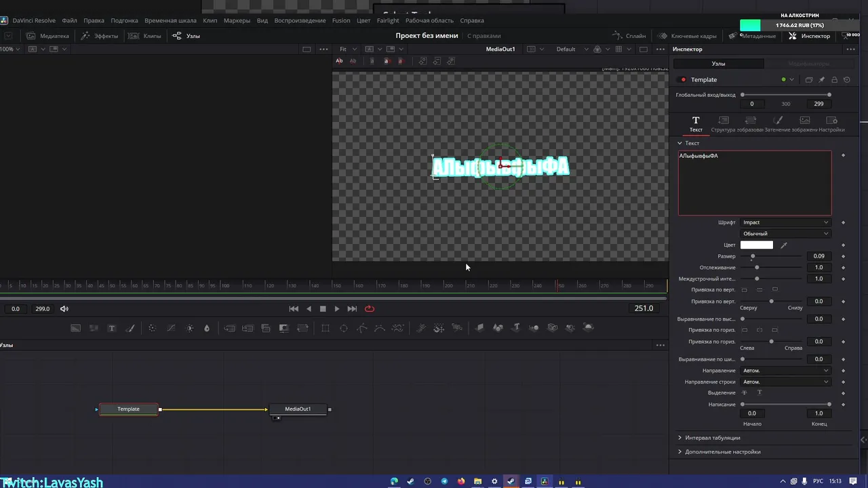Open the viewer Fit zoom dropdown
Image resolution: width=868 pixels, height=488 pixels.
[347, 49]
